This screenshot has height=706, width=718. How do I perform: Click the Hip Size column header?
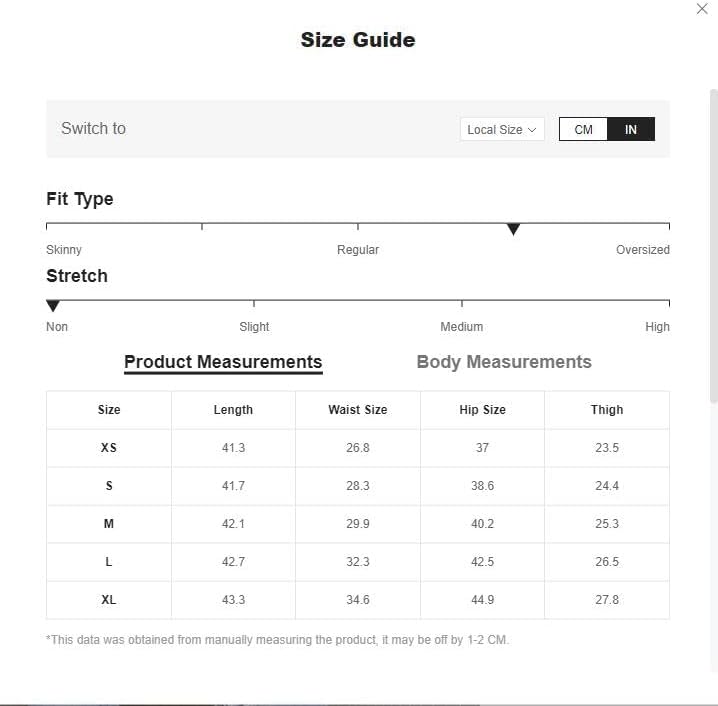pyautogui.click(x=483, y=409)
